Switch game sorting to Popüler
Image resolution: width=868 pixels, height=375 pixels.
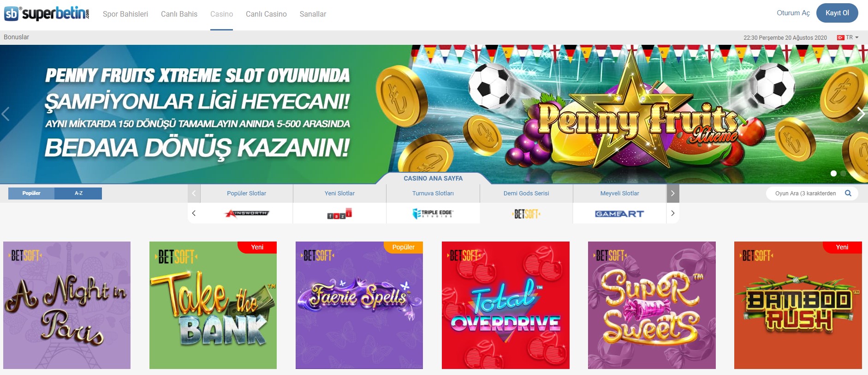point(31,193)
